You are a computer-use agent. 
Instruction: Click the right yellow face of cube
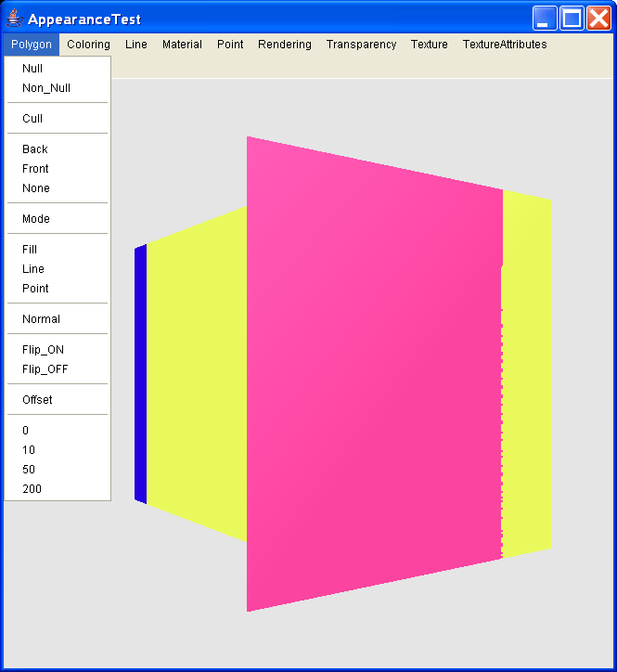[x=527, y=373]
